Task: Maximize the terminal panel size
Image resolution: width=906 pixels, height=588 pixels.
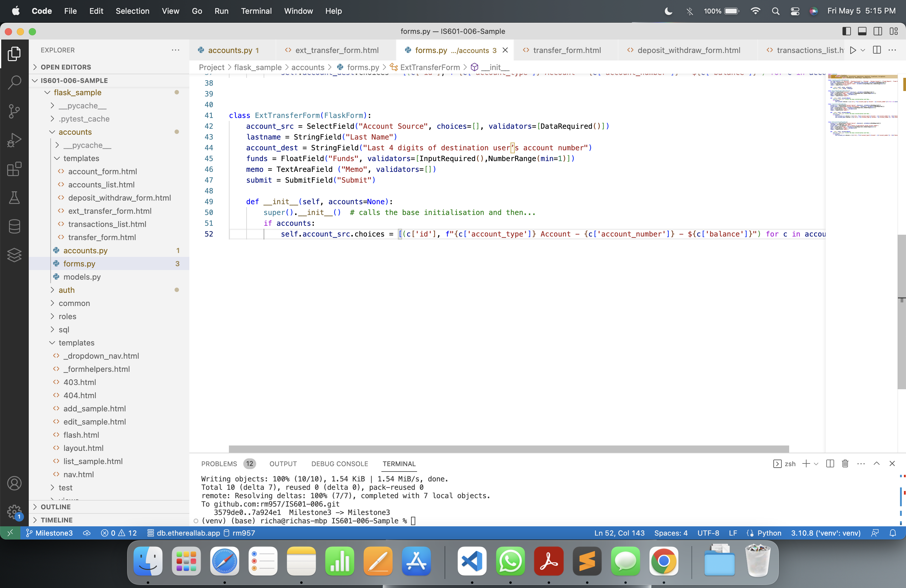Action: (x=877, y=464)
